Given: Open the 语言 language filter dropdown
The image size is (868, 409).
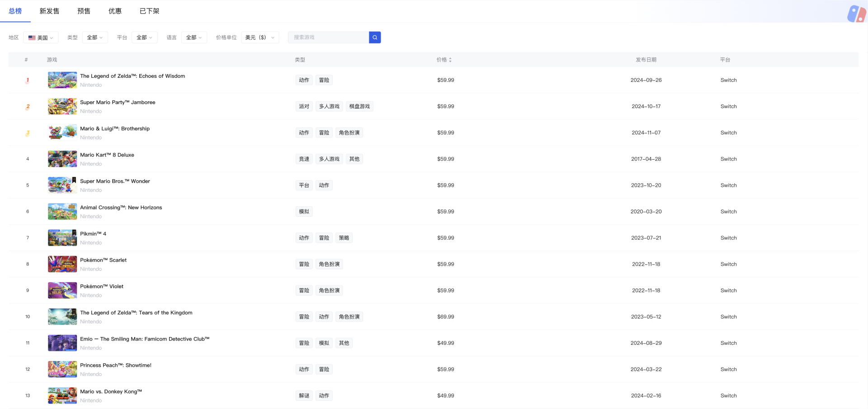Looking at the screenshot, I should coord(194,38).
